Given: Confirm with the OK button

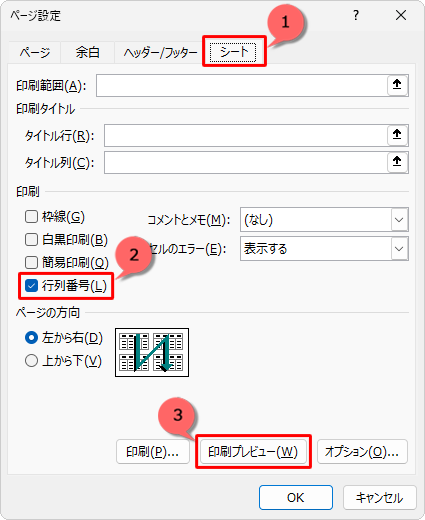Looking at the screenshot, I should click(296, 497).
